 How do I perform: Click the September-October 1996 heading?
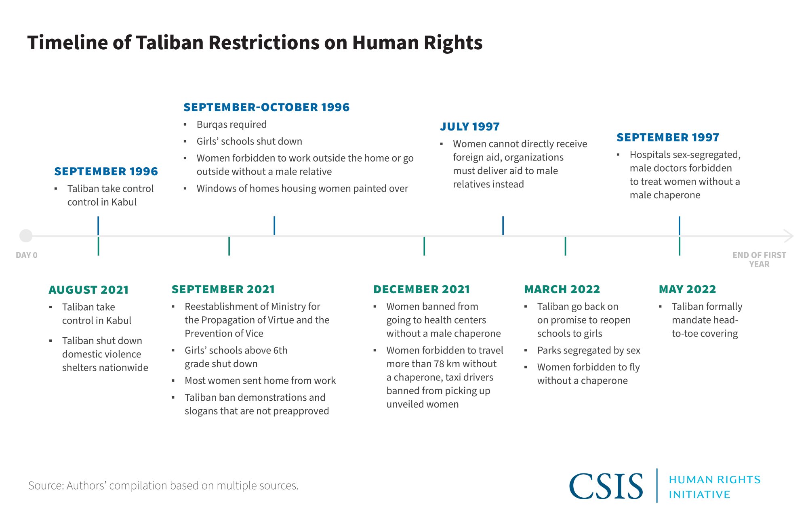click(x=266, y=107)
